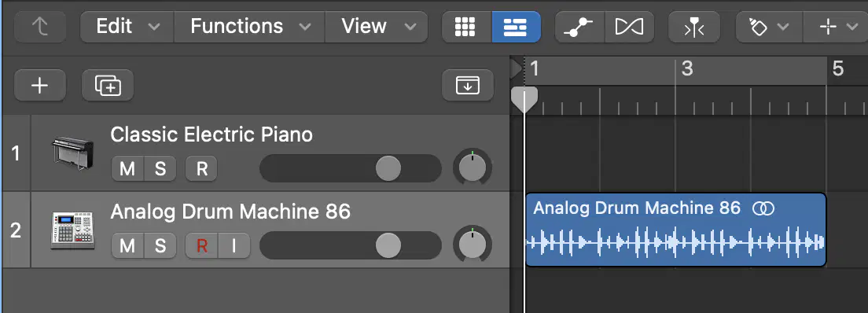Click the Analog Drum Machine 86 pan knob
868x313 pixels.
coord(473,245)
